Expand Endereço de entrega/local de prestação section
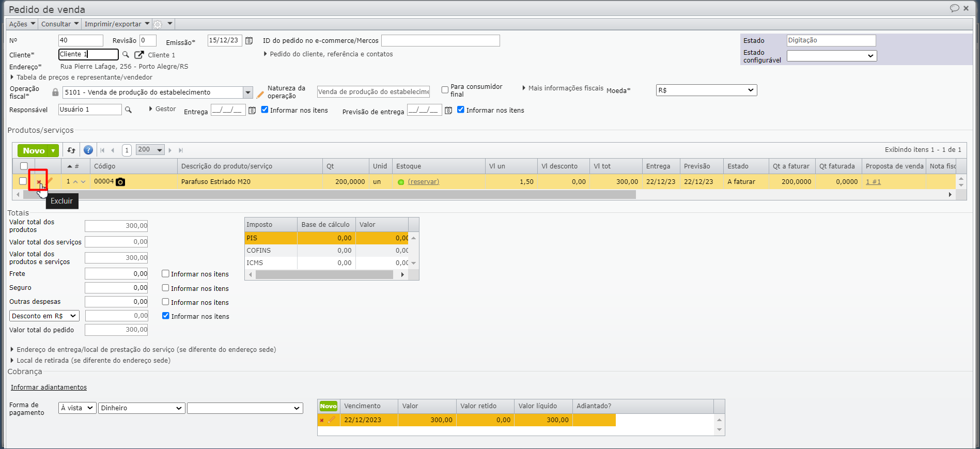Image resolution: width=980 pixels, height=449 pixels. 144,350
